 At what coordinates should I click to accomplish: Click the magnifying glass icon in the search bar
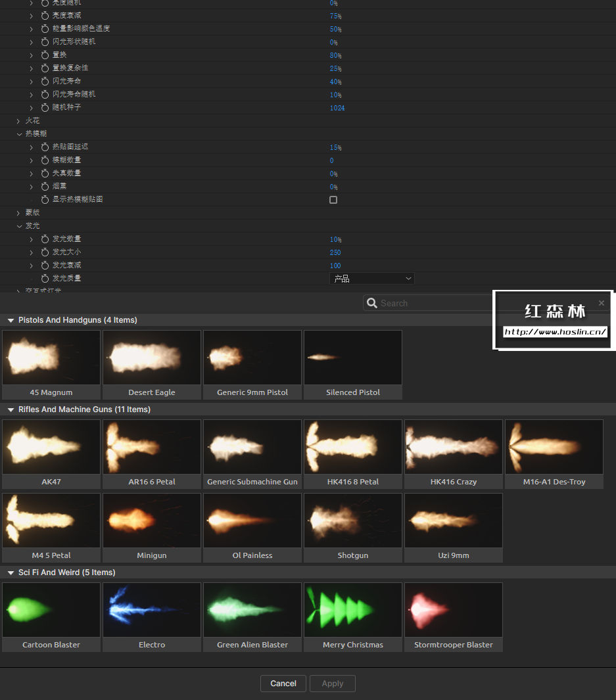pos(372,303)
